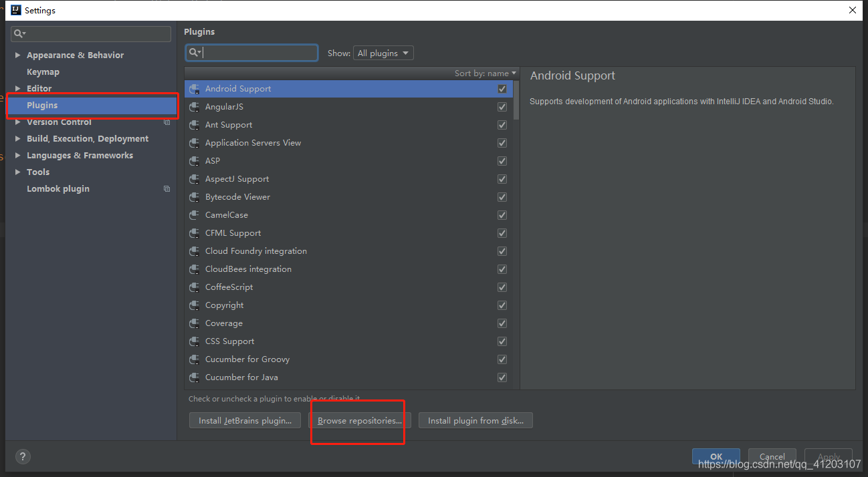
Task: Uncheck the AngularJS plugin checkbox
Action: (502, 107)
